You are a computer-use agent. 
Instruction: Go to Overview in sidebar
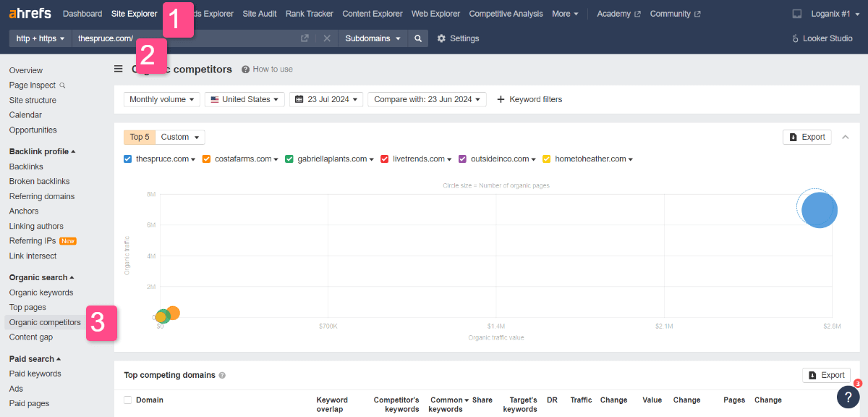(x=26, y=70)
